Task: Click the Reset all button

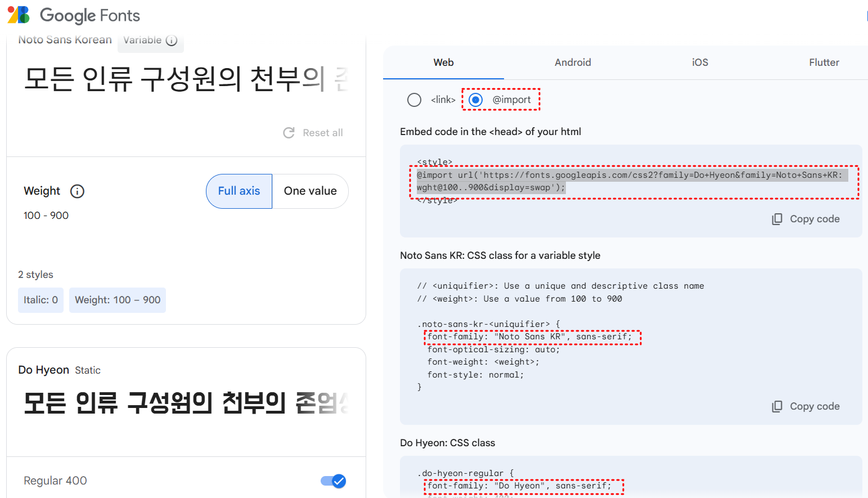Action: coord(313,133)
